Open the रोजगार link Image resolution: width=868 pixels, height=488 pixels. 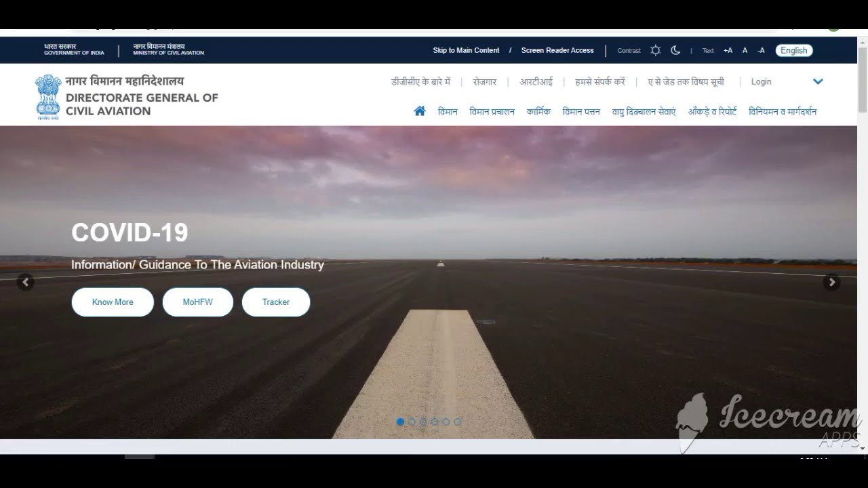click(485, 81)
